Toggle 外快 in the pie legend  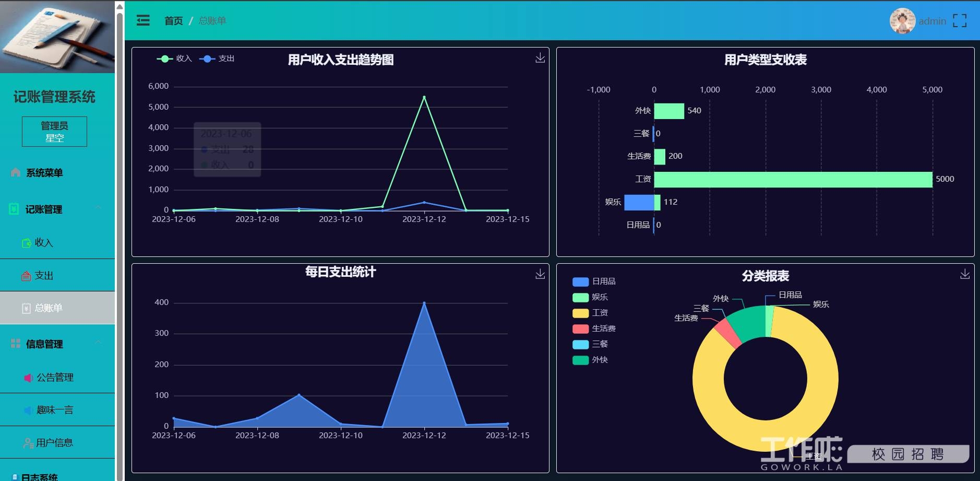click(590, 360)
